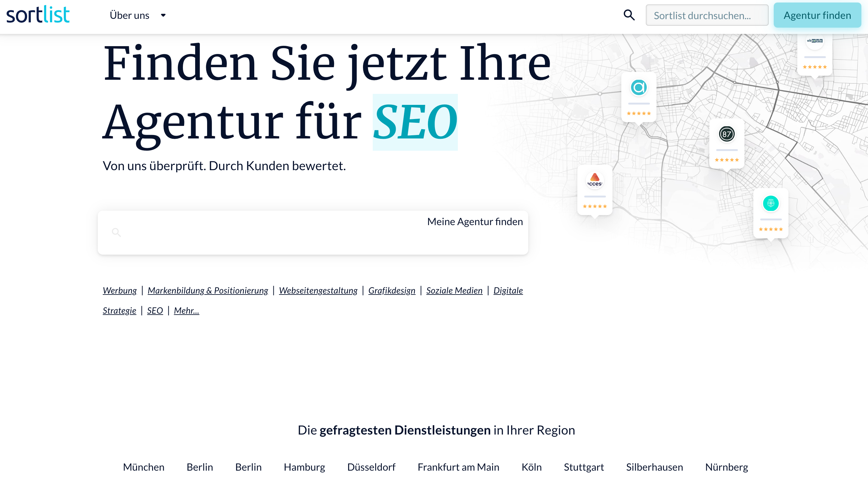This screenshot has width=868, height=481.
Task: Select the Silberhausen tab
Action: [654, 467]
